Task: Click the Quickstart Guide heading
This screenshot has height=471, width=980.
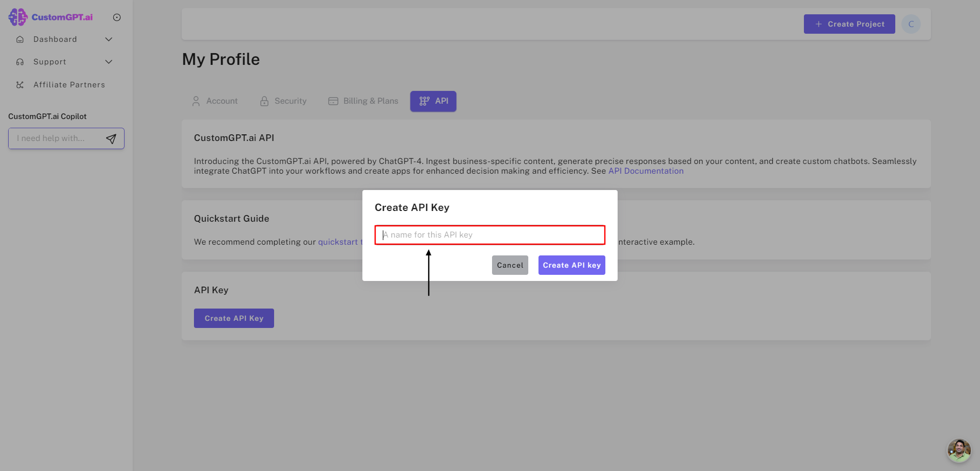Action: 231,219
